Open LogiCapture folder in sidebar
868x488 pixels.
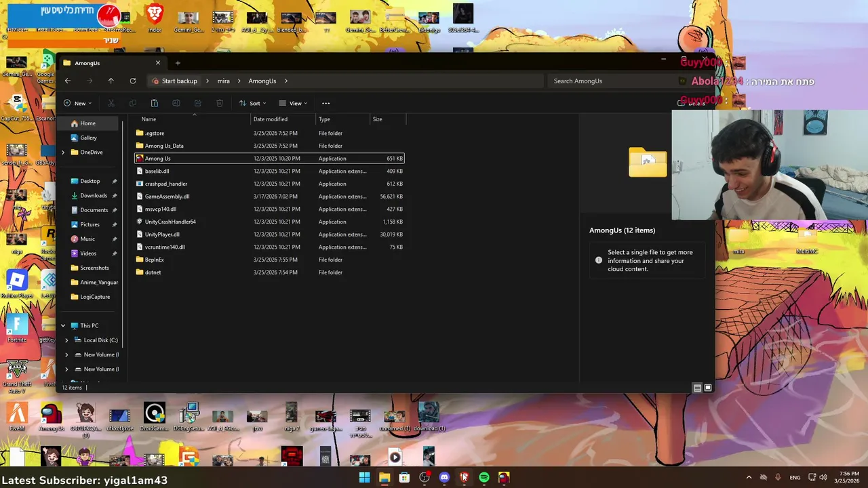click(x=94, y=297)
